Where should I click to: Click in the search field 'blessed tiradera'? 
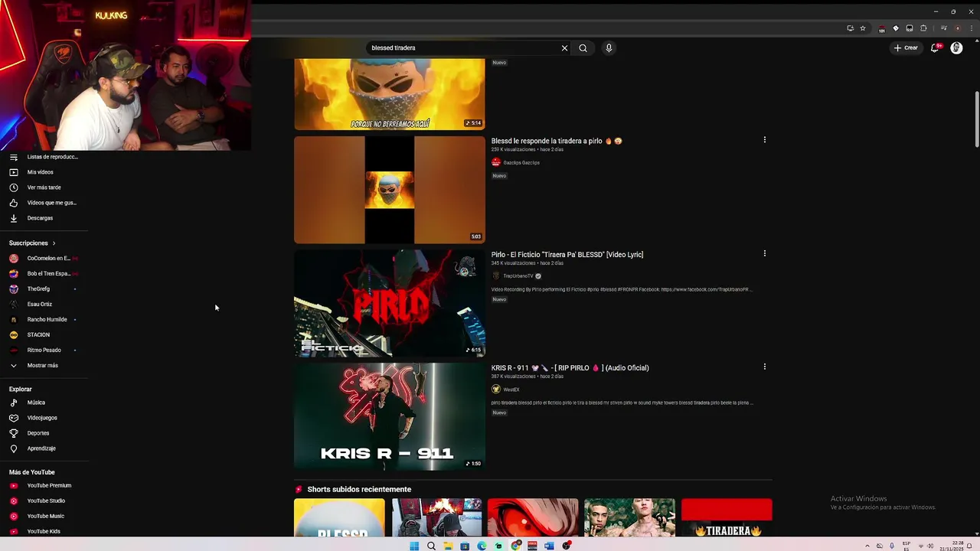[x=463, y=48]
